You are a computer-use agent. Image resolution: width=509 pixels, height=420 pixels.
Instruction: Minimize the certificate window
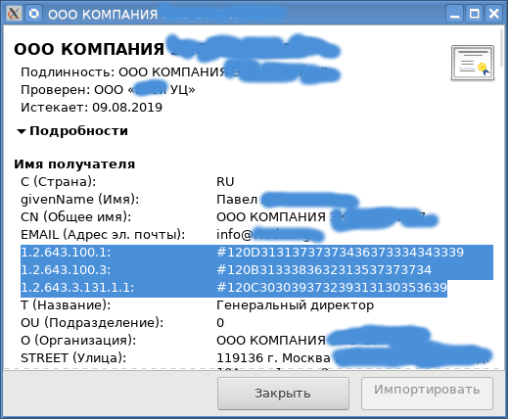pyautogui.click(x=455, y=14)
